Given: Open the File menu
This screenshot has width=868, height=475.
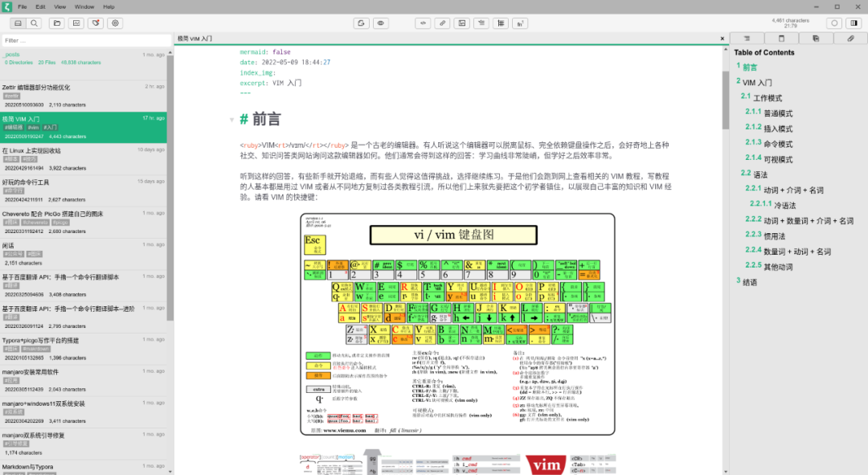Looking at the screenshot, I should coord(23,6).
